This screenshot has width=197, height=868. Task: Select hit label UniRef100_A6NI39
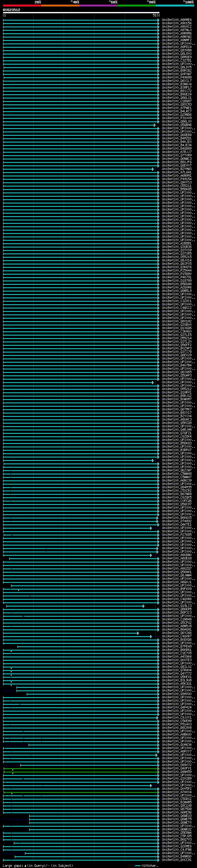coord(176,481)
